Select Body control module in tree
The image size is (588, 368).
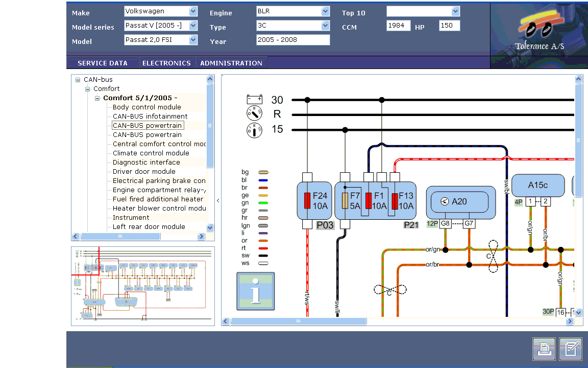(147, 107)
